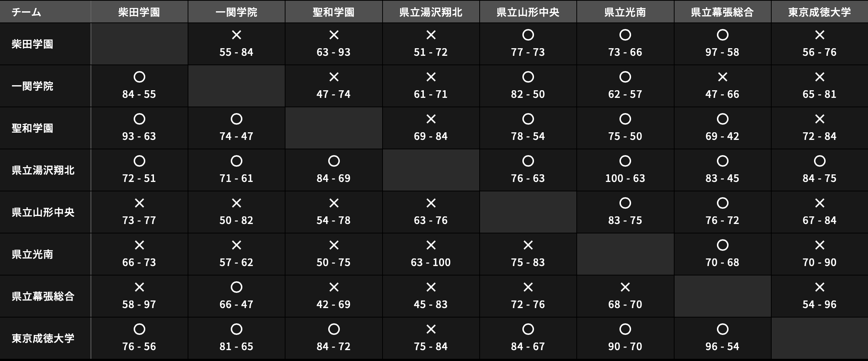
Task: Click the win circle above 66 - 47
Action: pos(236,287)
